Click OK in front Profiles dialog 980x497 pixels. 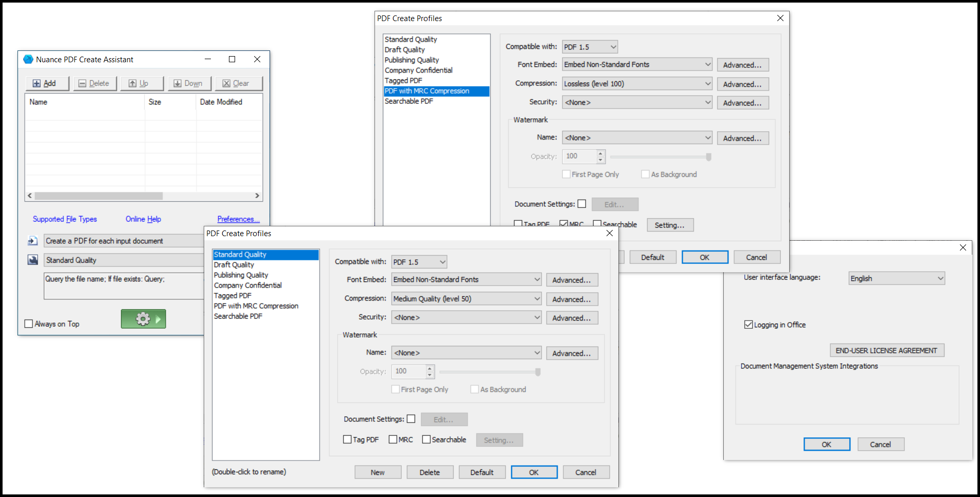tap(534, 472)
